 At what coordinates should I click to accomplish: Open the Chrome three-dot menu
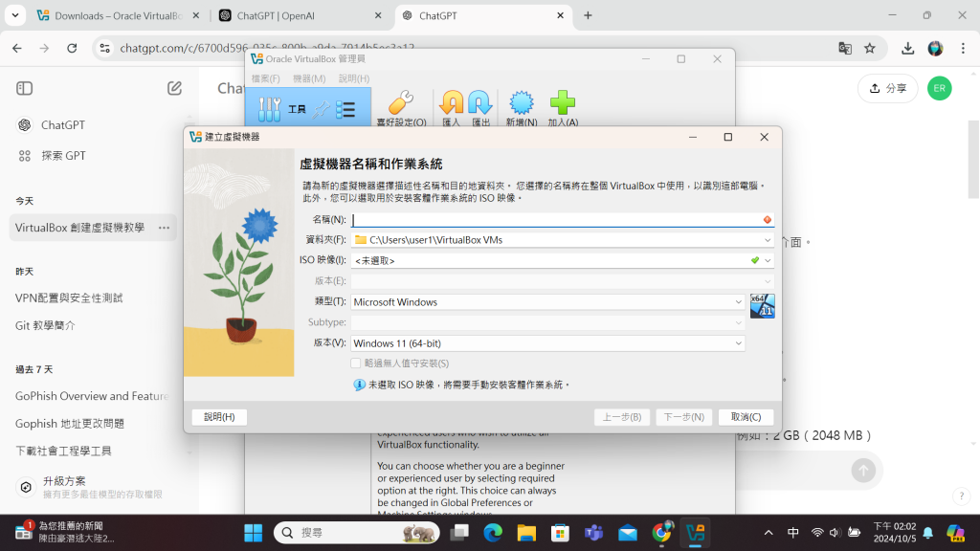click(963, 48)
